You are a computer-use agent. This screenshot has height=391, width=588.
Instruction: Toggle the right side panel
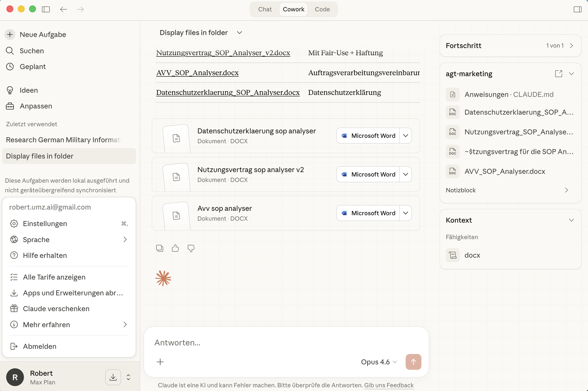(577, 9)
